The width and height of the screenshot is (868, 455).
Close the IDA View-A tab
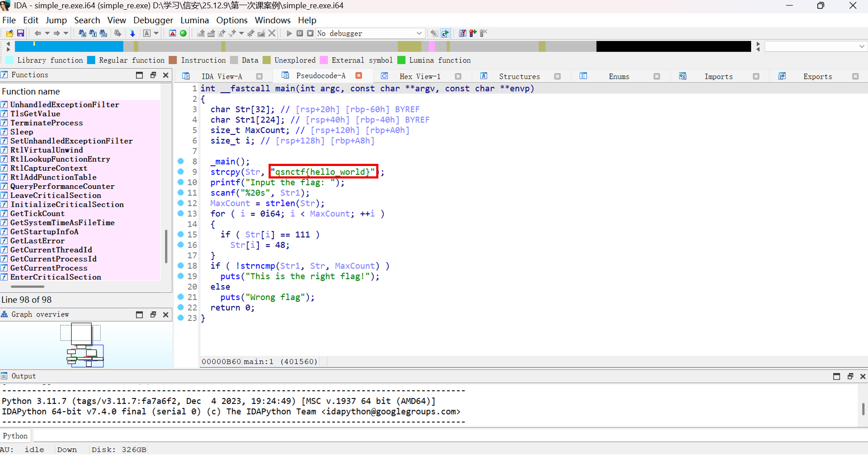pyautogui.click(x=259, y=76)
